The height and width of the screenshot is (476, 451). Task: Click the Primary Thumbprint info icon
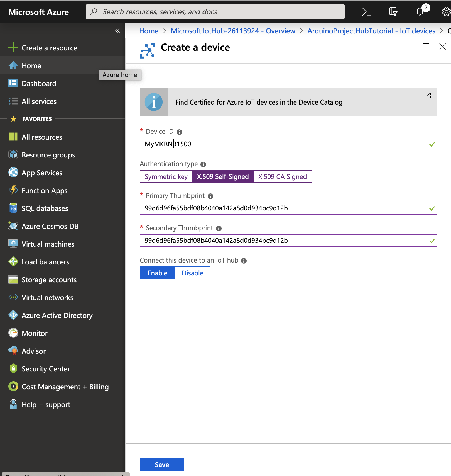(211, 196)
